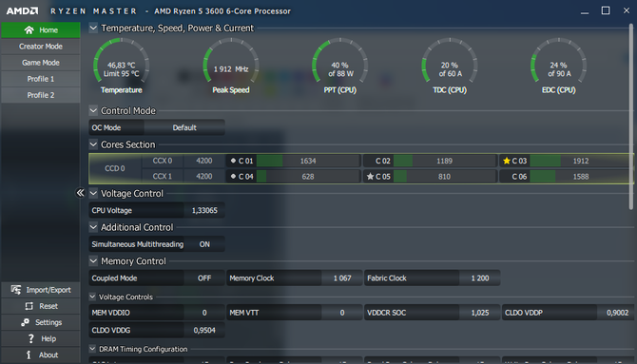Collapse the Voltage Controls subsection

coord(92,297)
